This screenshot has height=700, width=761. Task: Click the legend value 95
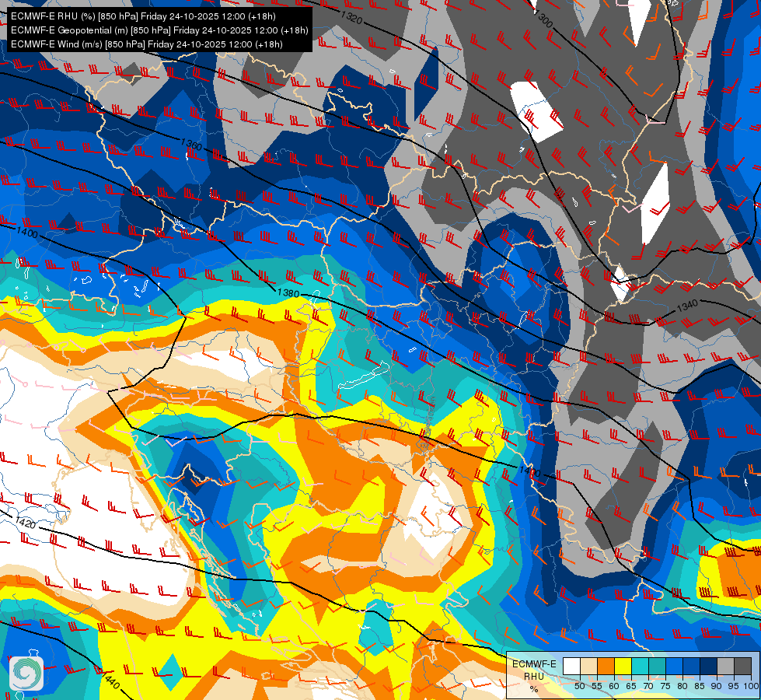734,686
